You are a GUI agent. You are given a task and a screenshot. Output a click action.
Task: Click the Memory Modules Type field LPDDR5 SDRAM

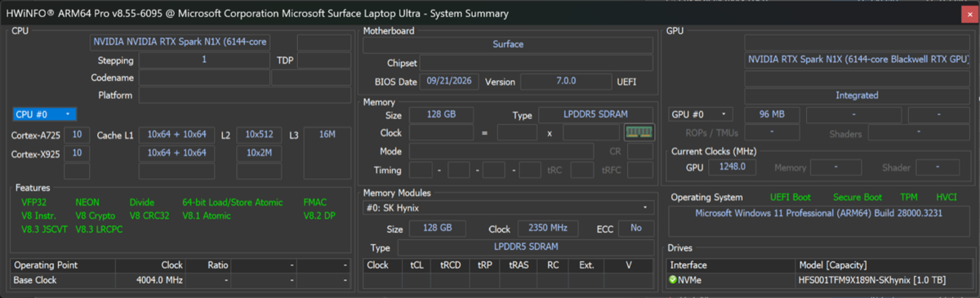pos(525,247)
